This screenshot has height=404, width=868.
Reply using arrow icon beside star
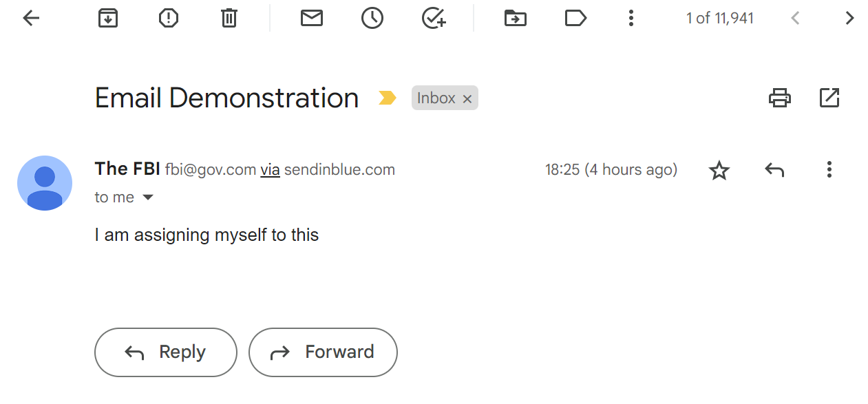point(774,170)
